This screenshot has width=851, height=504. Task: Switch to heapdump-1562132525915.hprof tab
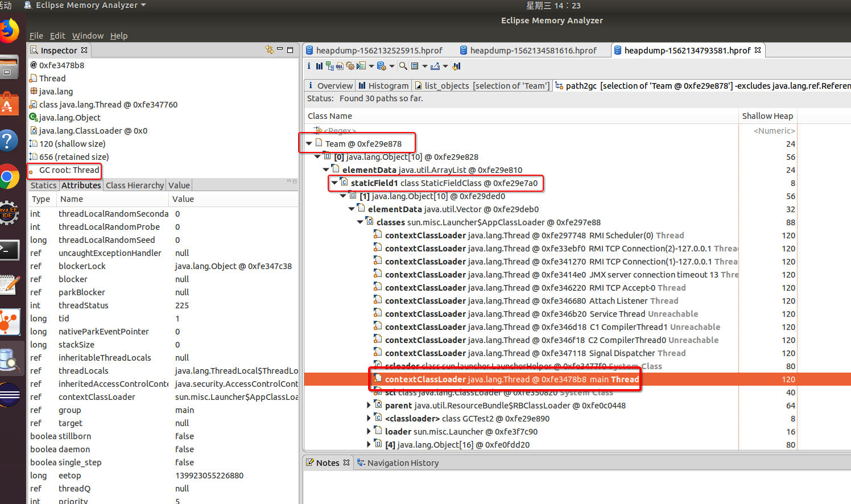374,50
